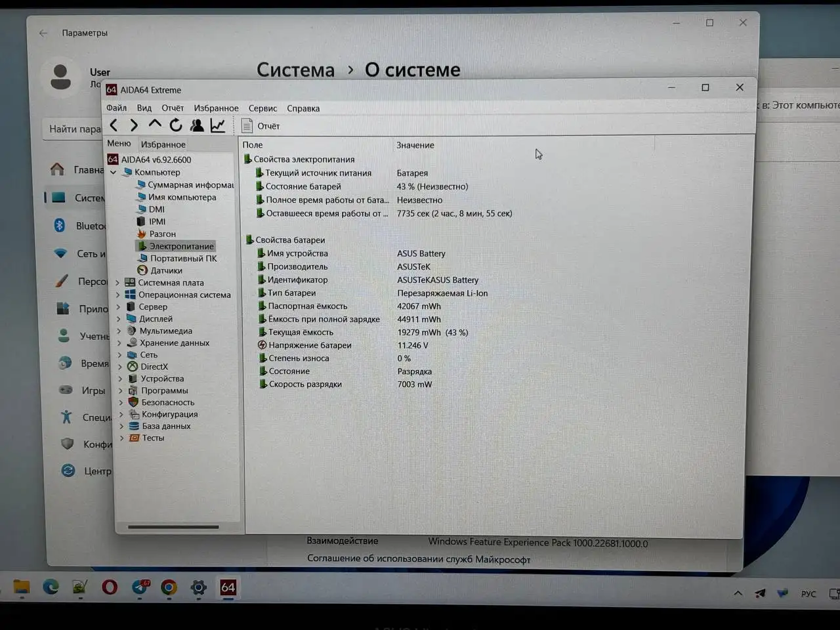840x630 pixels.
Task: Open Opera browser from the taskbar
Action: [x=110, y=587]
